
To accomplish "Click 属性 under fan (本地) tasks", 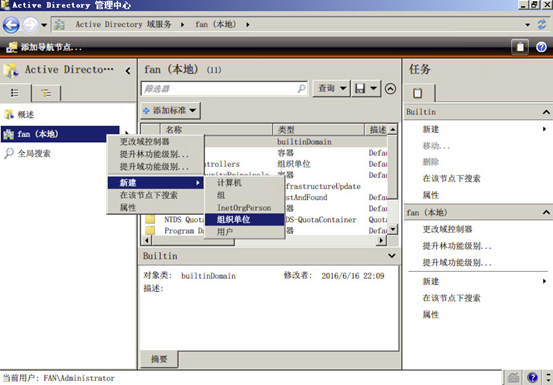I will [x=431, y=314].
